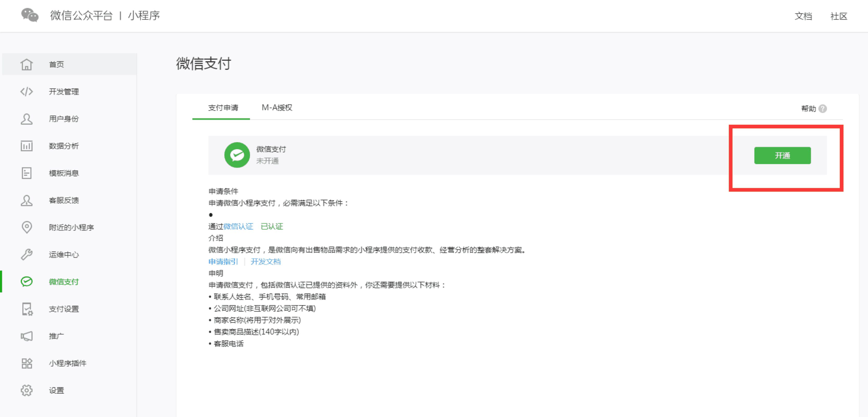Click the green 开通 button
The image size is (868, 417).
[783, 155]
